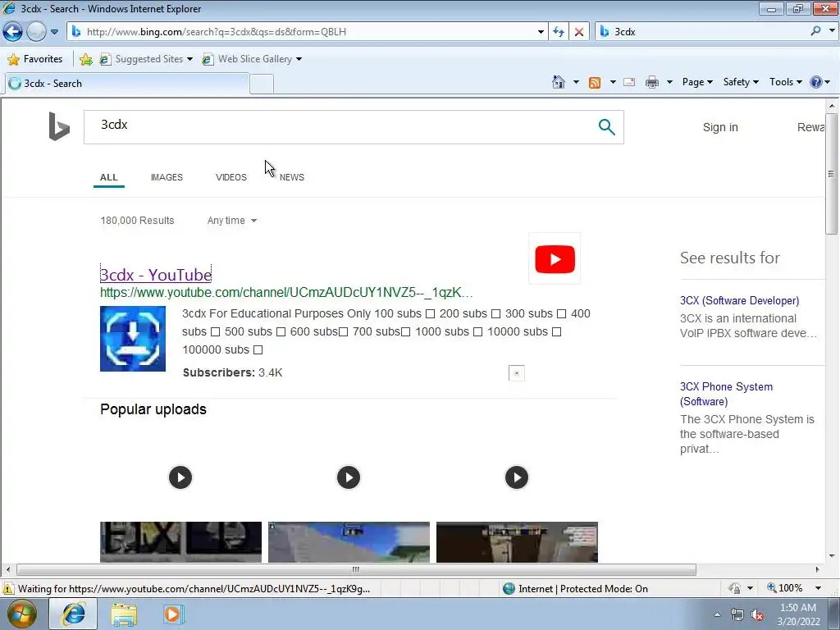
Task: Open Web Slice Gallery link
Action: coord(252,59)
